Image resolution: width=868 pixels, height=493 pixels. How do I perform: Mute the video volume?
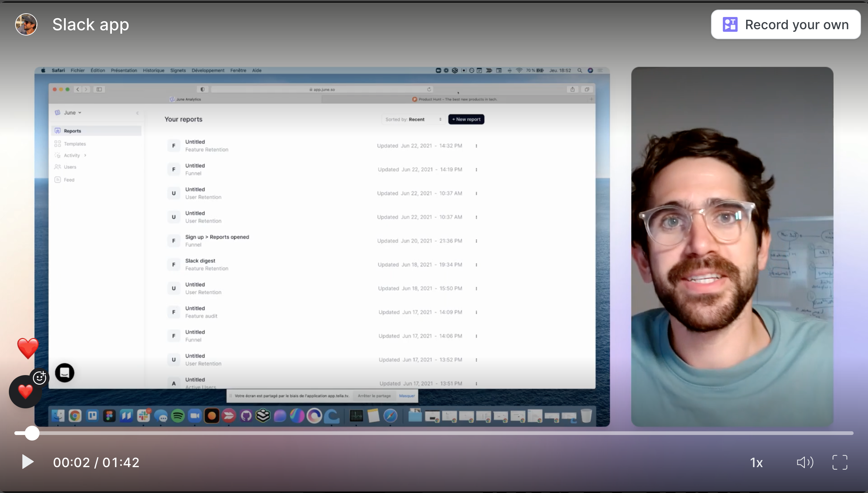[805, 462]
